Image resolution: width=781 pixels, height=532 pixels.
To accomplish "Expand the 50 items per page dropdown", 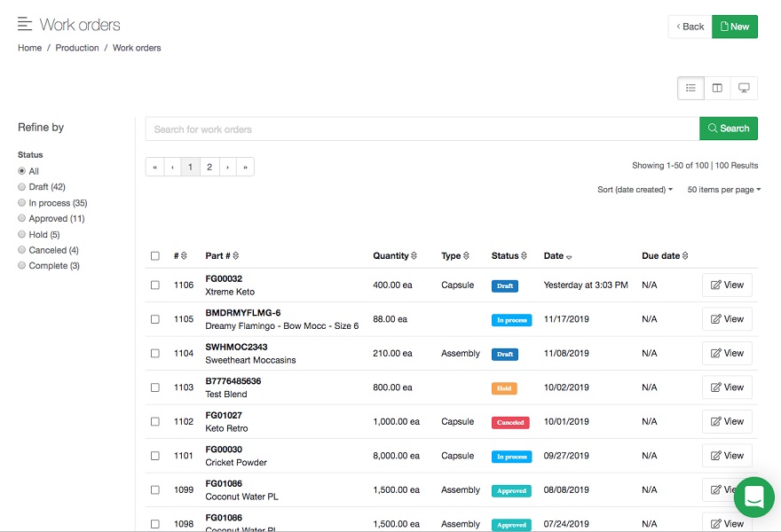I will click(723, 190).
